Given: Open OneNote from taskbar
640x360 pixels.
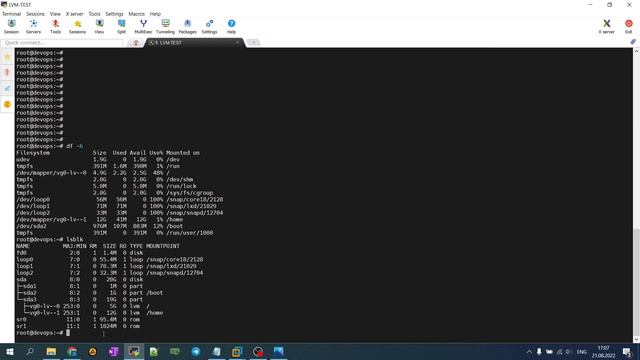Looking at the screenshot, I should click(113, 351).
